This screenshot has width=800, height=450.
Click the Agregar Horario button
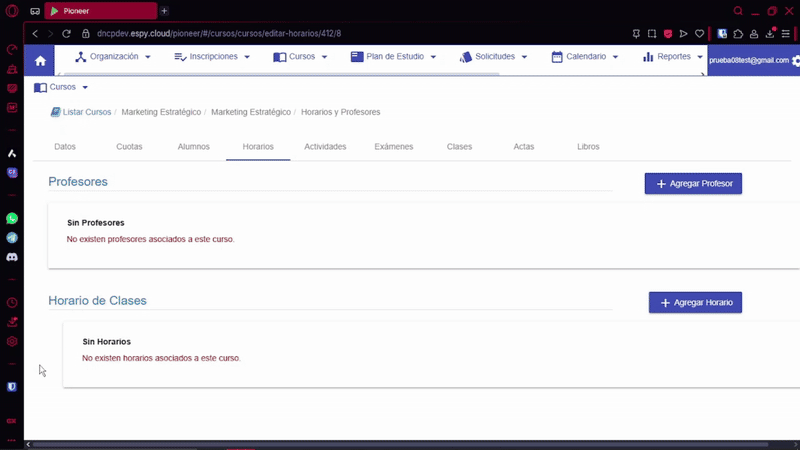(x=695, y=302)
